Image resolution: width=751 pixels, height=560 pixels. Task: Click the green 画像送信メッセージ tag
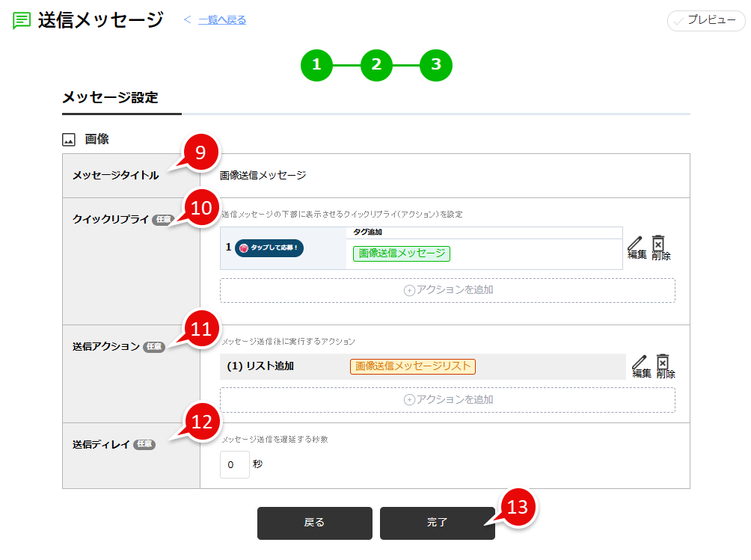coord(400,253)
